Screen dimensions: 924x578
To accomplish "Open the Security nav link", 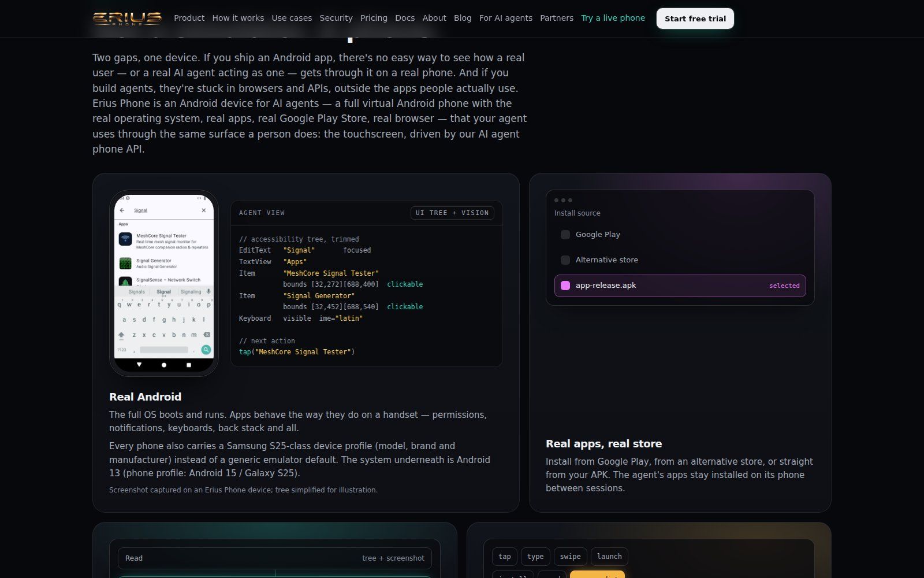I will tap(336, 18).
